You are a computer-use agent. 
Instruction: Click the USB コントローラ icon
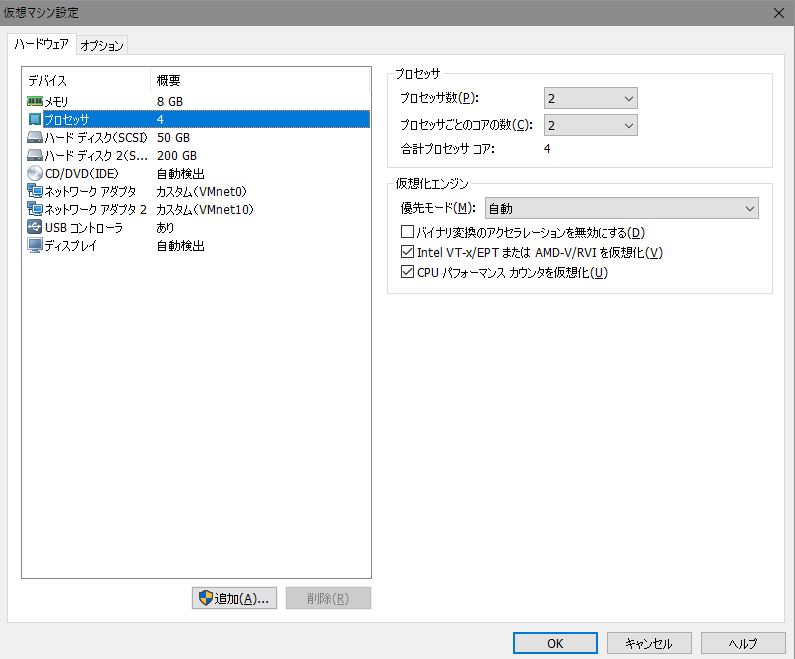[34, 227]
